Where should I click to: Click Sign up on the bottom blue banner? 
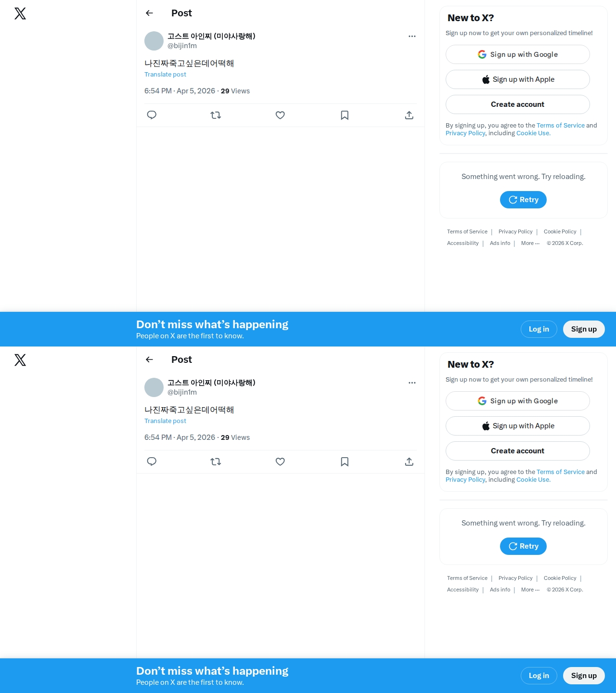pos(584,676)
